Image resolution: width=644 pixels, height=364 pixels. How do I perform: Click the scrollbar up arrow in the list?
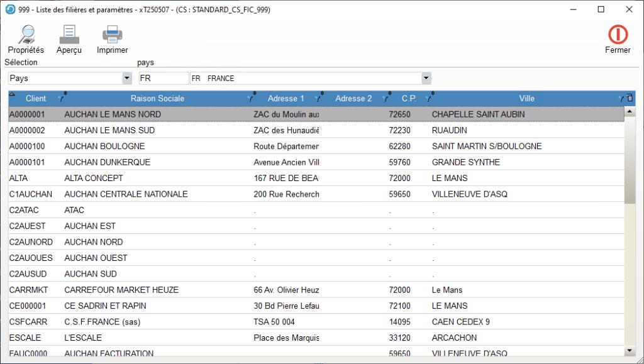pyautogui.click(x=630, y=112)
